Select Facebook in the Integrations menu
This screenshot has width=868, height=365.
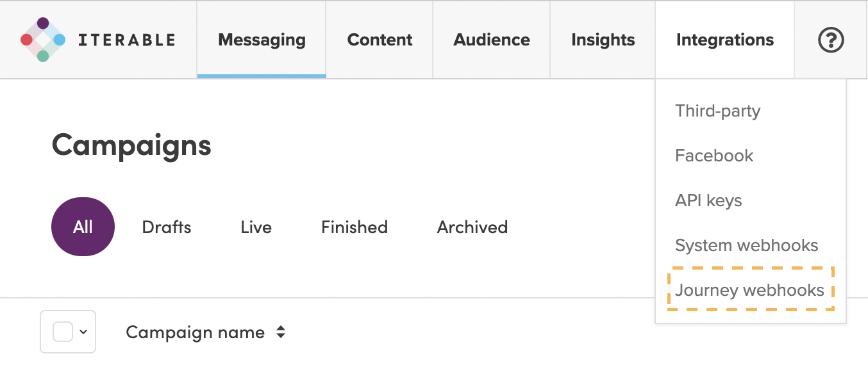714,156
